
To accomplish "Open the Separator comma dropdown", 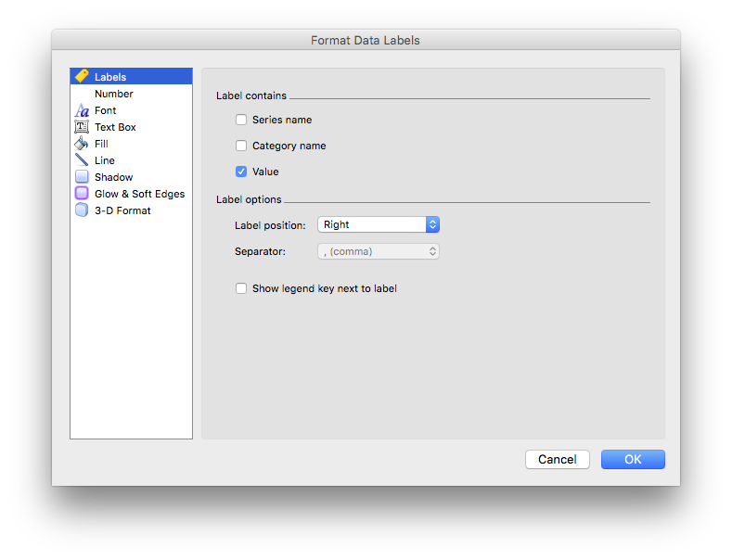I will (x=379, y=251).
